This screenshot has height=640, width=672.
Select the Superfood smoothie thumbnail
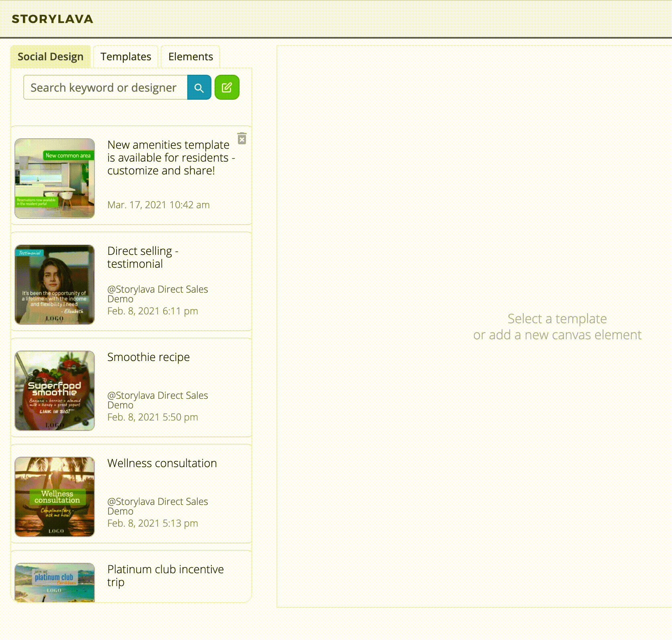pyautogui.click(x=55, y=390)
